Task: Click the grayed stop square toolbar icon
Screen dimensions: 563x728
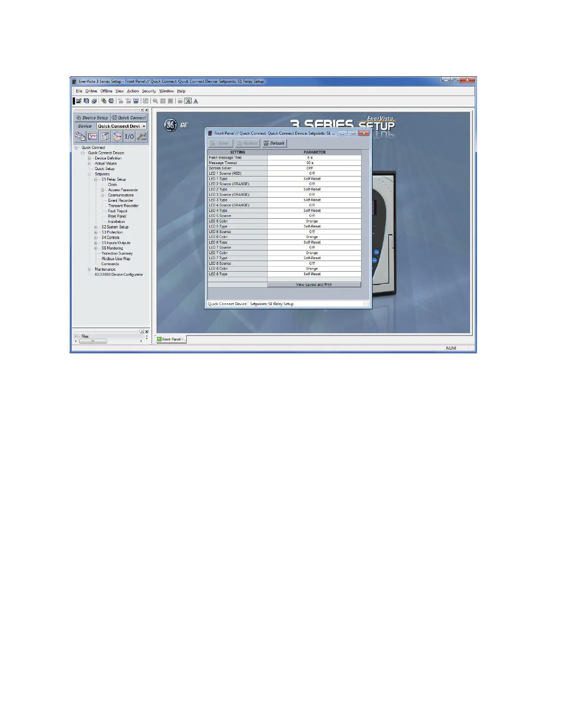Action: point(170,101)
